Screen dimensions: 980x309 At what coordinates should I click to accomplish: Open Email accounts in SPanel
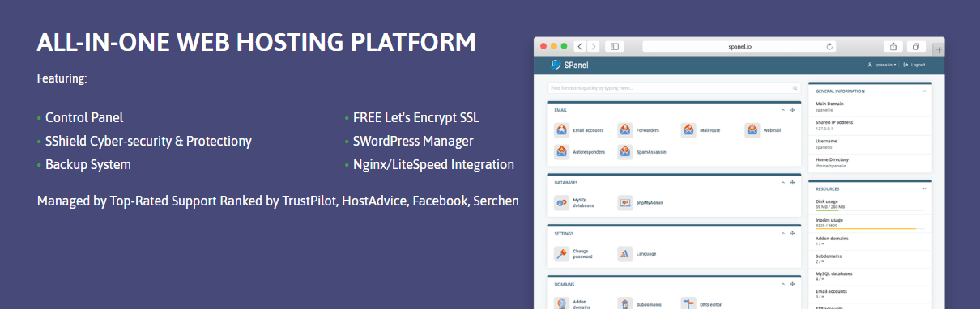coord(578,130)
